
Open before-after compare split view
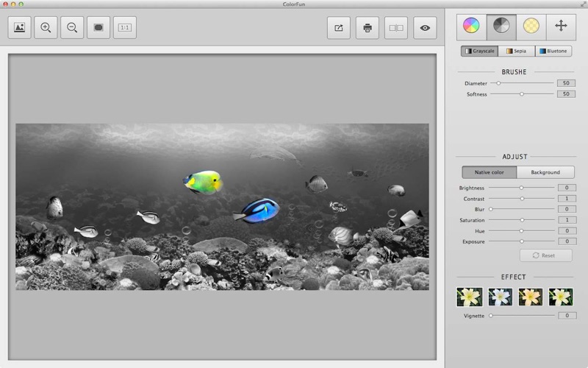point(396,28)
